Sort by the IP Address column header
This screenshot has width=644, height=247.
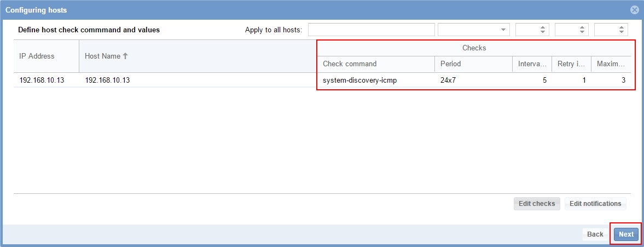pyautogui.click(x=37, y=56)
